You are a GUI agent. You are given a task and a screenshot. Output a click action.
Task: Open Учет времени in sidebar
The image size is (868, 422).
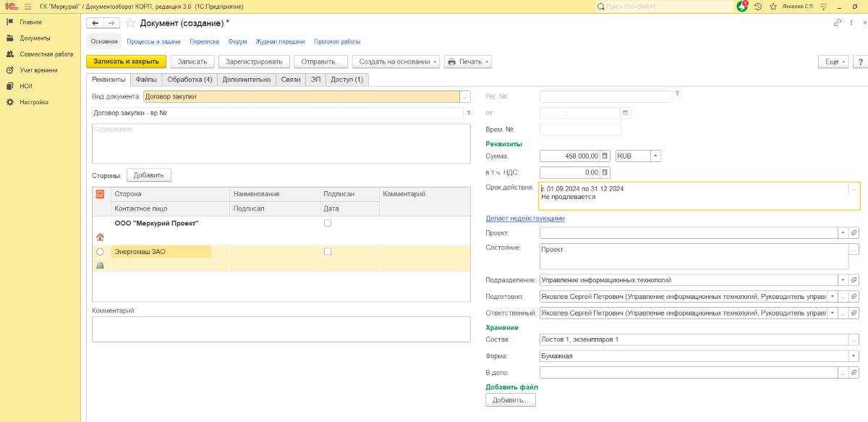[38, 70]
